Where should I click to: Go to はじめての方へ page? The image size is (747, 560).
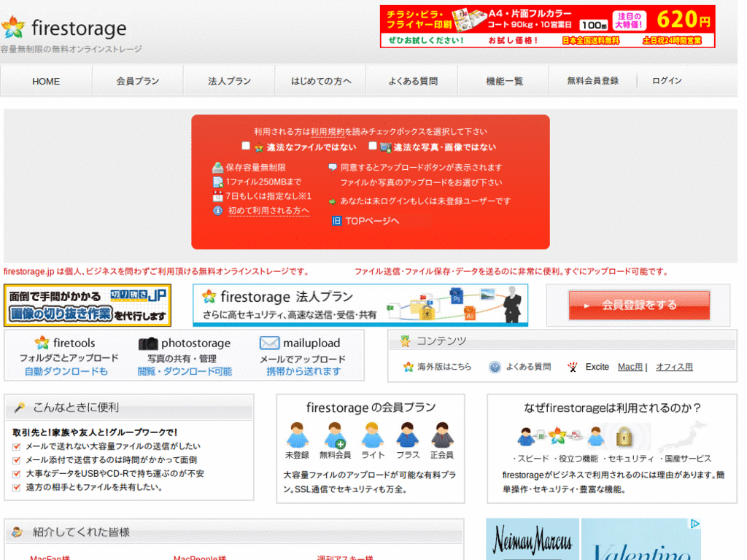click(321, 81)
